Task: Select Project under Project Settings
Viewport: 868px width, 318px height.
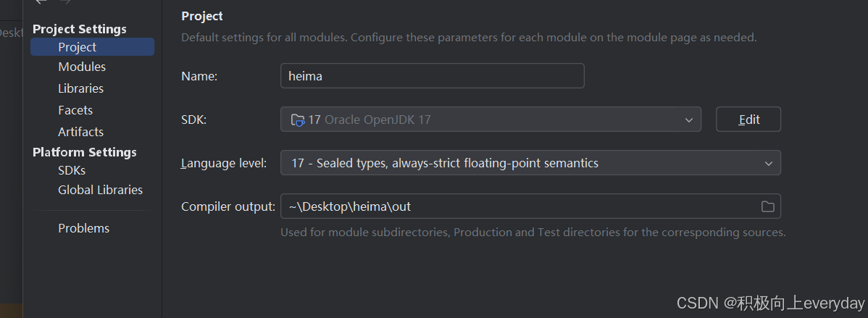Action: coord(78,47)
